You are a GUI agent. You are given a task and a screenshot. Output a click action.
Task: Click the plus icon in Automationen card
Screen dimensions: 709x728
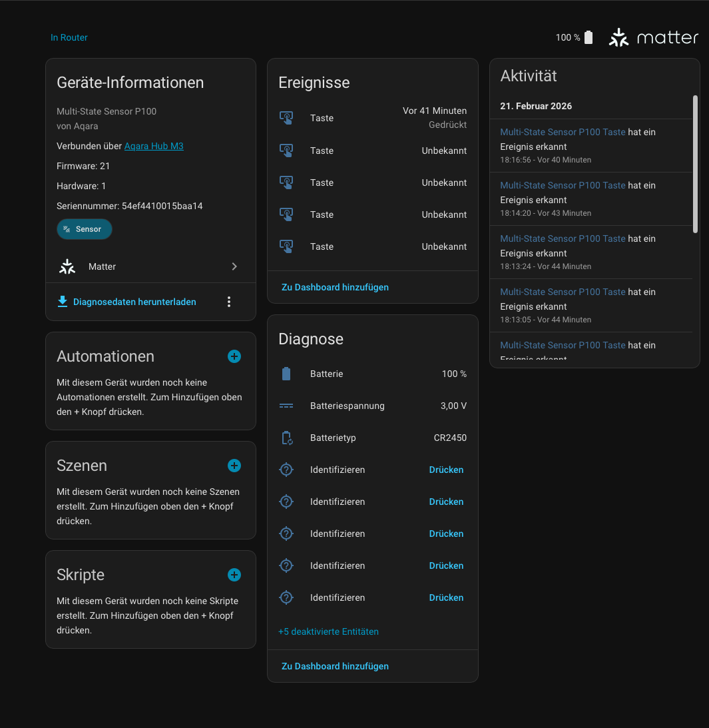(234, 356)
